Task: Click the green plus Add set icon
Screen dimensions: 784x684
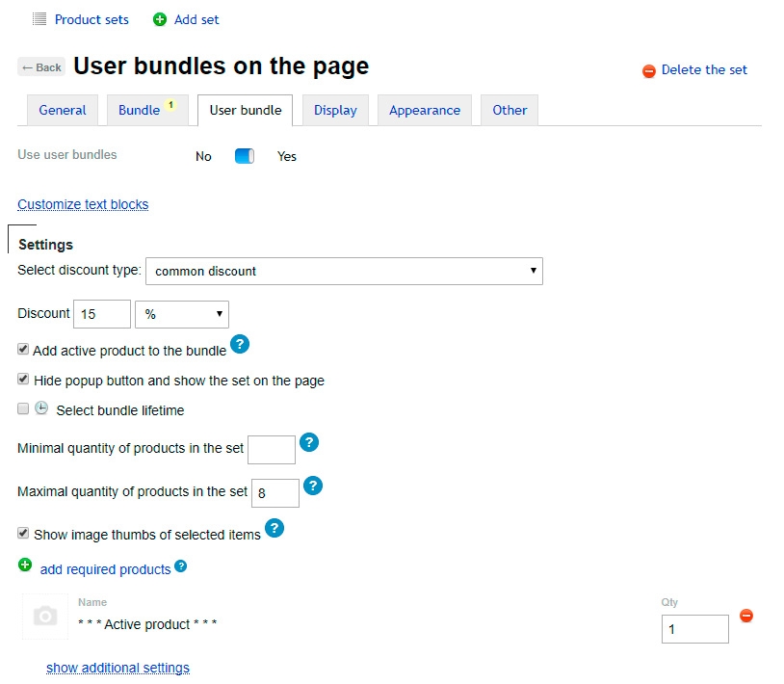Action: click(x=160, y=19)
